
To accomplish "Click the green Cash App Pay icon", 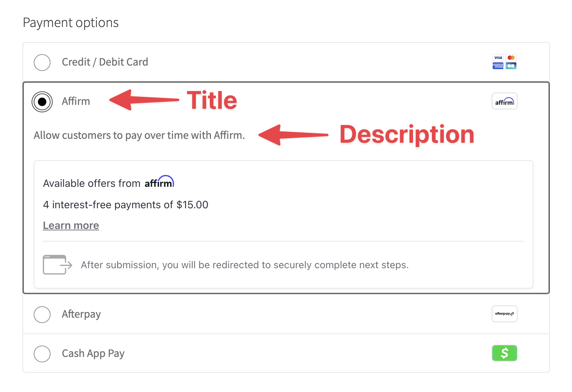I will tap(504, 353).
